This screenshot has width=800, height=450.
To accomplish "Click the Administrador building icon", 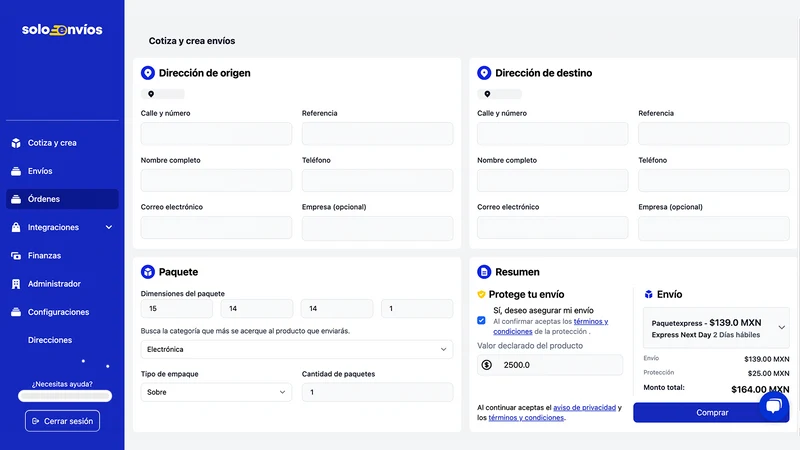I will 16,284.
